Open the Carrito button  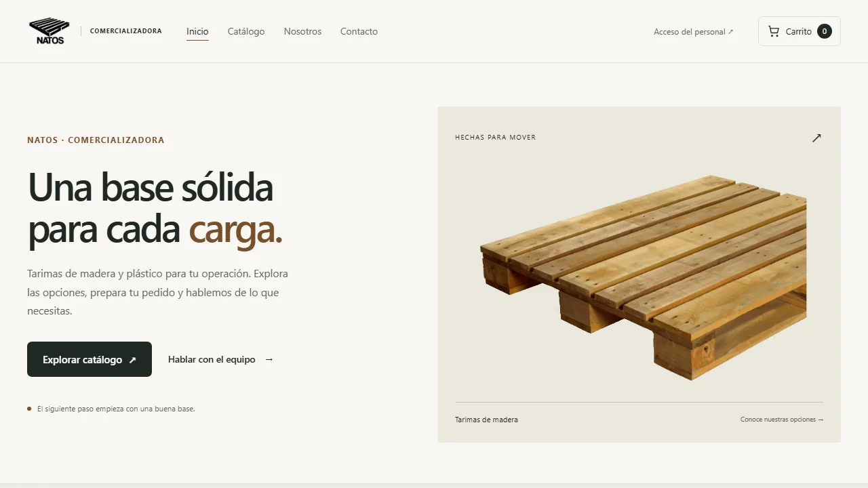point(800,31)
